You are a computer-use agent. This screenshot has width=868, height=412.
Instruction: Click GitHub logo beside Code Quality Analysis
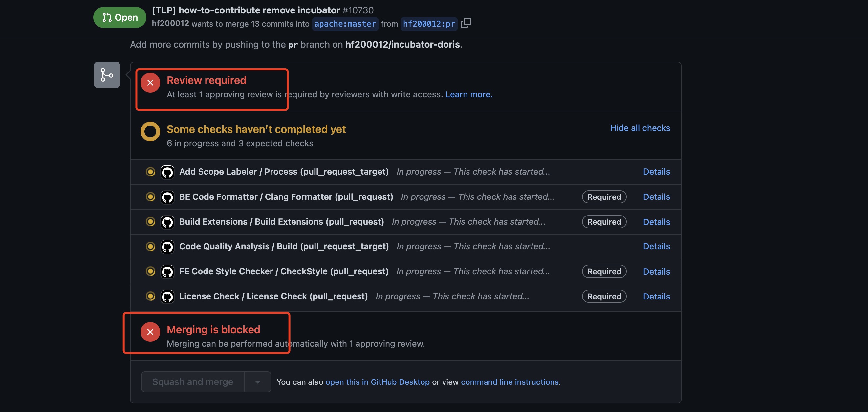[x=167, y=247]
